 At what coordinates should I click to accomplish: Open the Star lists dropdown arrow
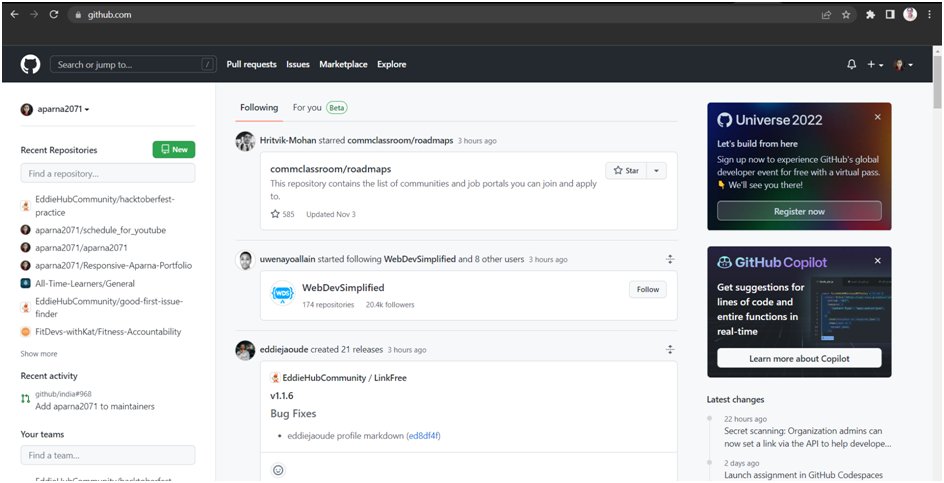coord(656,170)
